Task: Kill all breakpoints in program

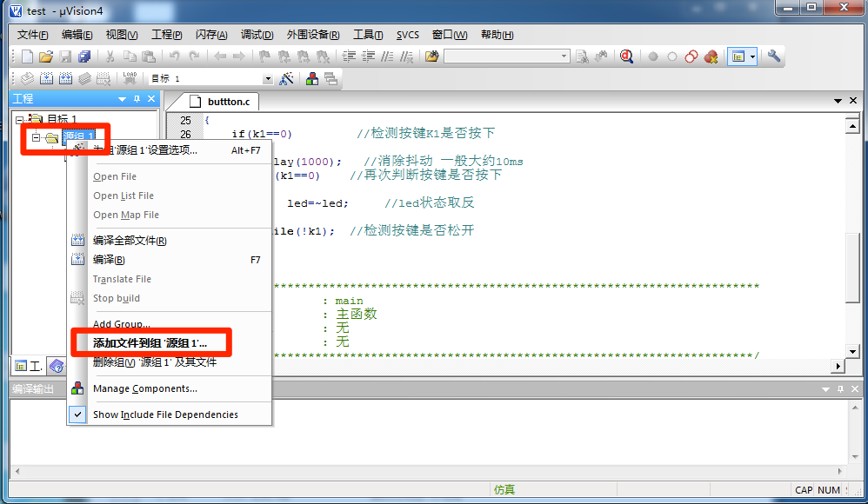Action: (x=711, y=56)
